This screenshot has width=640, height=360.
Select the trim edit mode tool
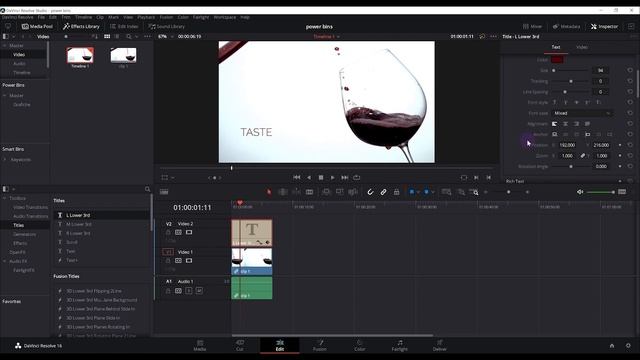coord(282,192)
